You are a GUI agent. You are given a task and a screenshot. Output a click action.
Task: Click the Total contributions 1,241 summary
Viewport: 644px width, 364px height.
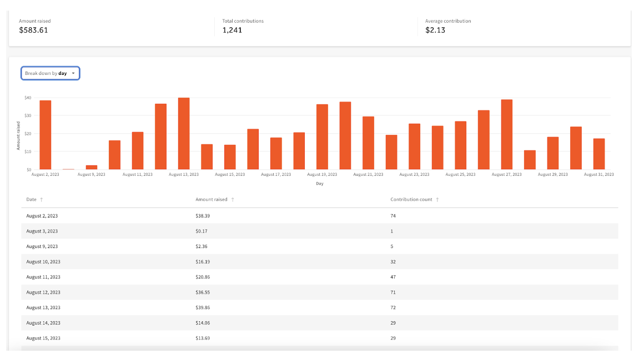click(x=232, y=30)
